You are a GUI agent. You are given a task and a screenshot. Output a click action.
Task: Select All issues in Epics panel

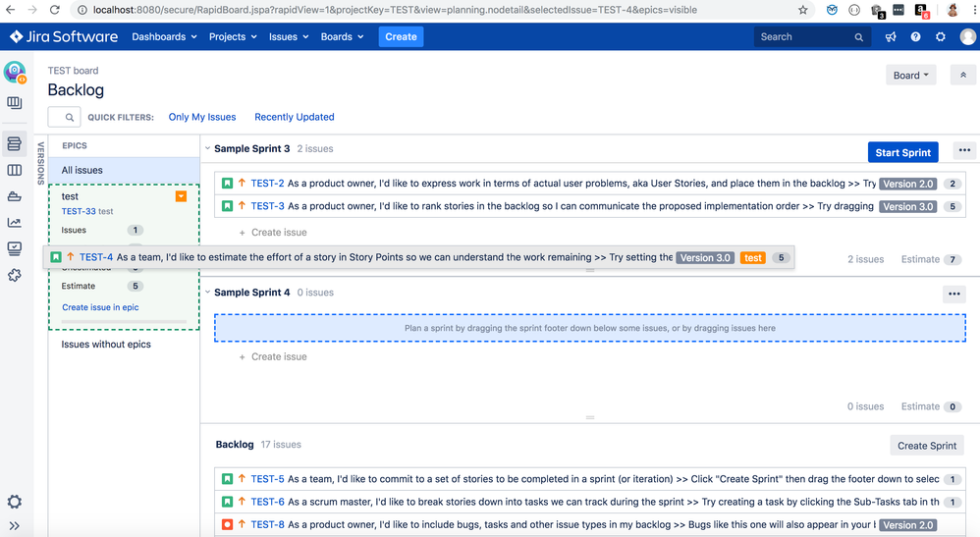[125, 170]
